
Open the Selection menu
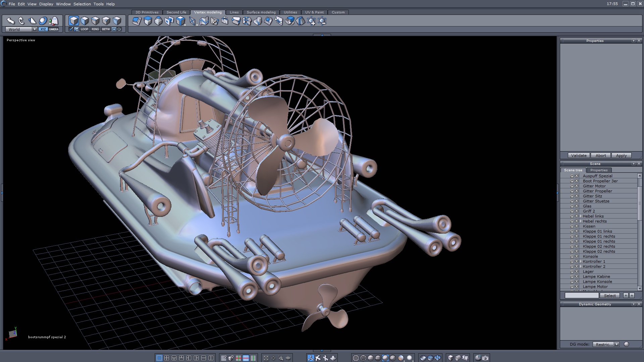(x=82, y=4)
